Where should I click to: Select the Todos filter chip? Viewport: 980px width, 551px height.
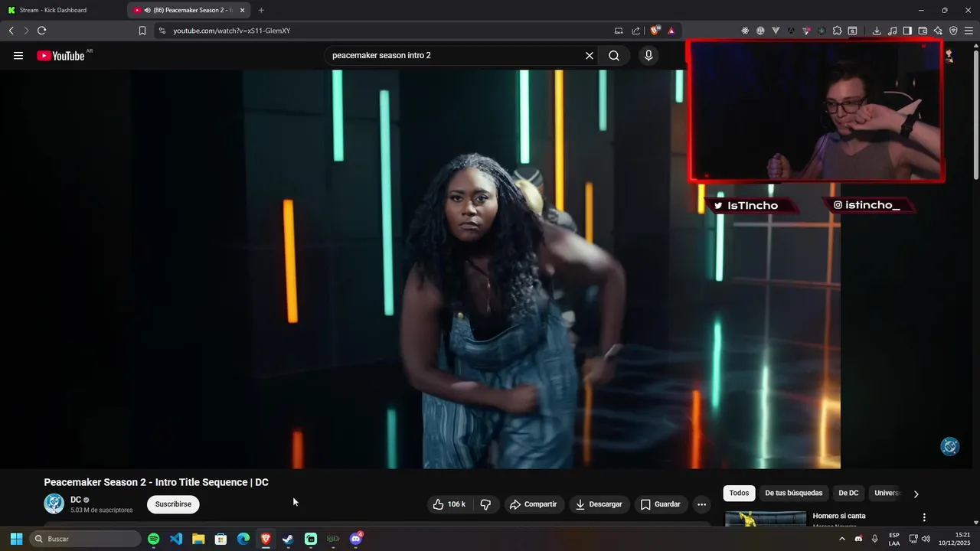tap(739, 494)
